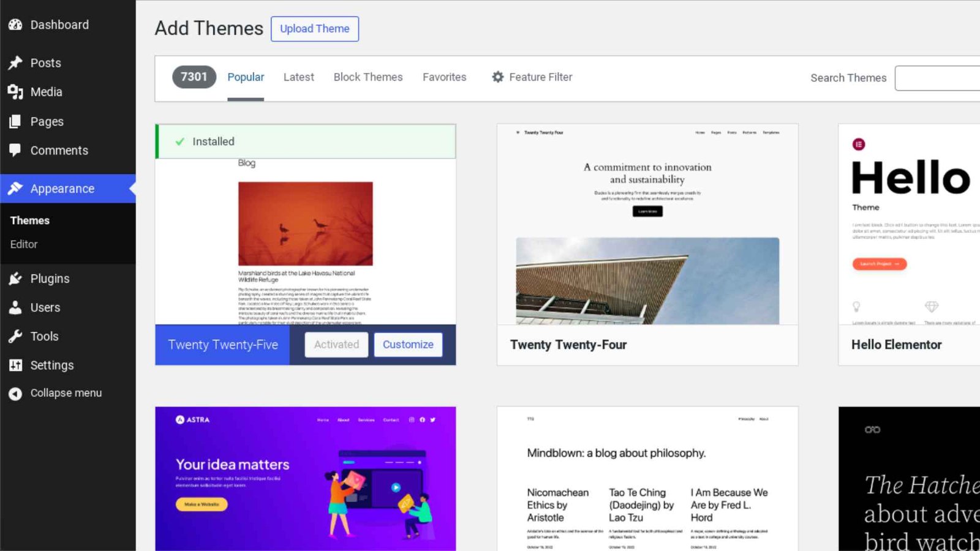This screenshot has height=551, width=980.
Task: Select the Appearance paintbrush icon
Action: click(x=15, y=189)
